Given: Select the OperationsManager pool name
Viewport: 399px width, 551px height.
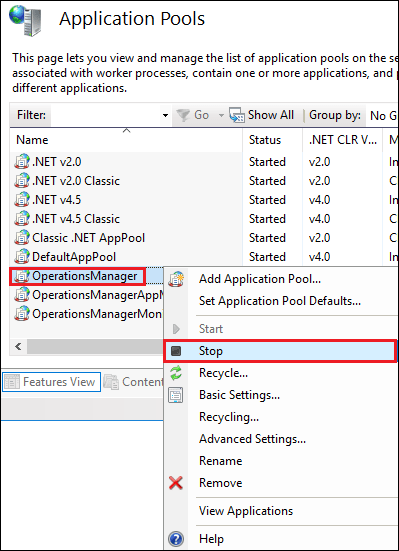Looking at the screenshot, I should pos(85,276).
